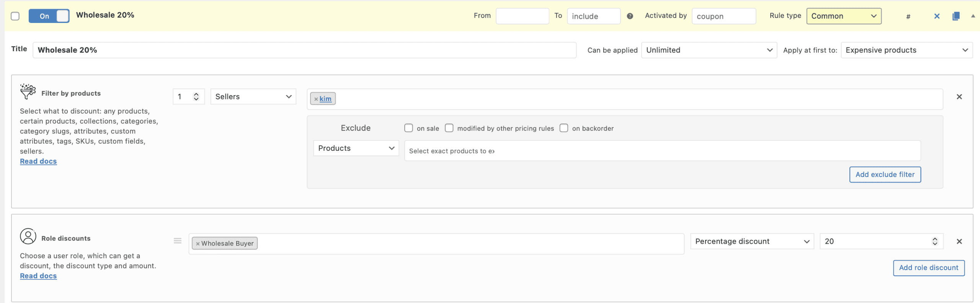Image resolution: width=980 pixels, height=303 pixels.
Task: Remove the Filter by products row
Action: pos(959,97)
